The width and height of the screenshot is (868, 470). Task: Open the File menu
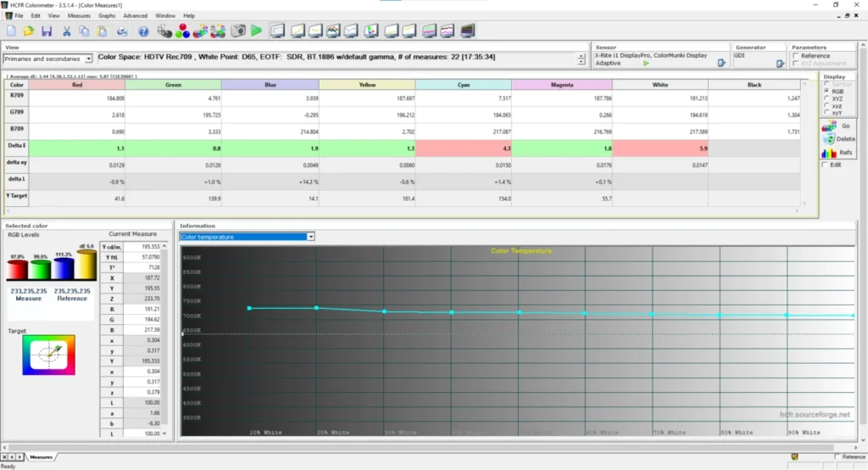coord(19,16)
